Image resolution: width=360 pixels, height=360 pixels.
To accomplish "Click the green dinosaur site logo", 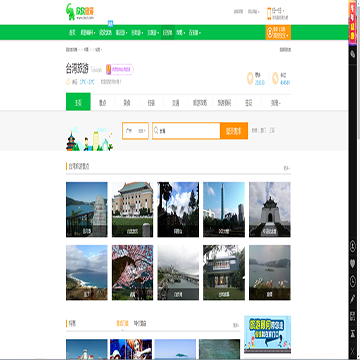I will coord(71,12).
